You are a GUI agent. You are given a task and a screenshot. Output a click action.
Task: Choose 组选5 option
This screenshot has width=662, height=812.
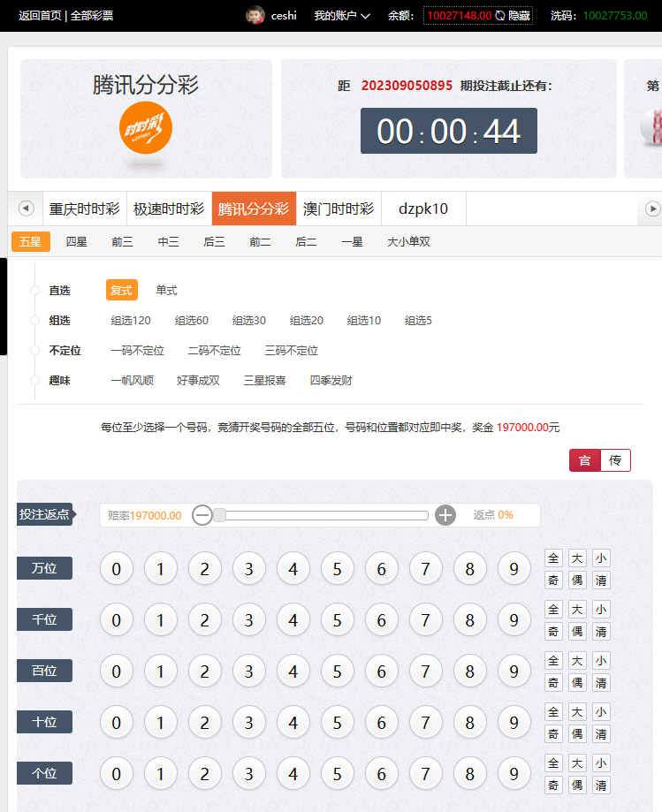419,321
